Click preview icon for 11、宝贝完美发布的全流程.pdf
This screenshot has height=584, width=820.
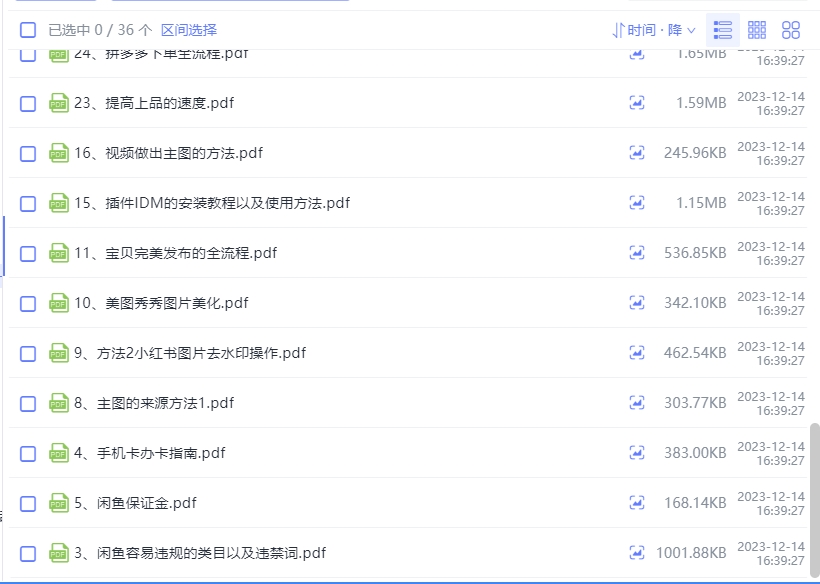pos(637,253)
